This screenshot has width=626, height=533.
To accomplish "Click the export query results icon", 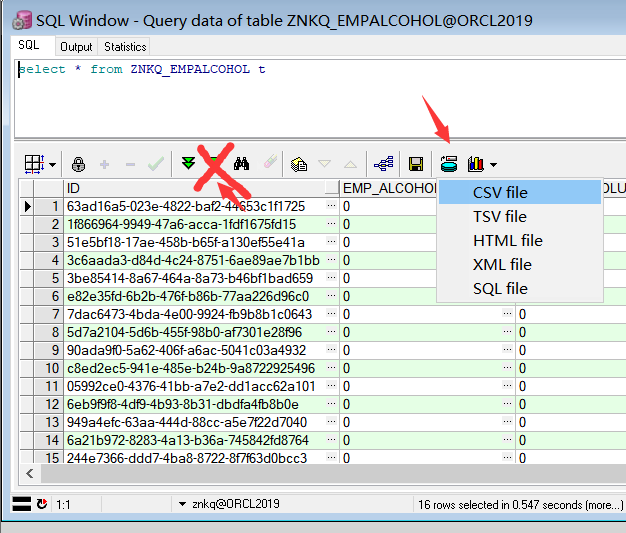I will [x=449, y=164].
